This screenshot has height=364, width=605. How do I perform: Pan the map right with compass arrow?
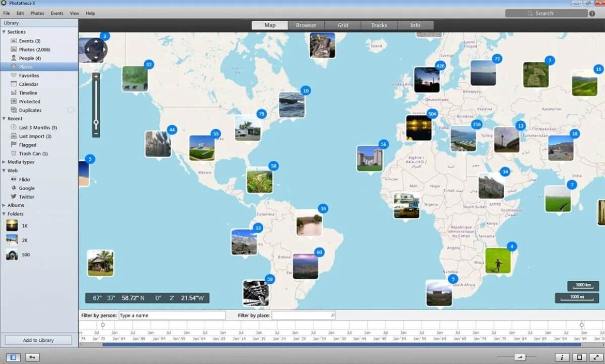103,50
